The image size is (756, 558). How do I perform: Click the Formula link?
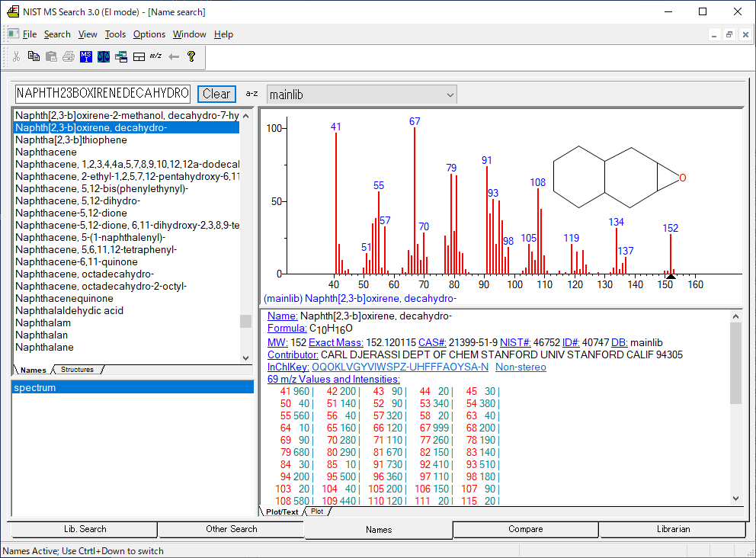287,329
